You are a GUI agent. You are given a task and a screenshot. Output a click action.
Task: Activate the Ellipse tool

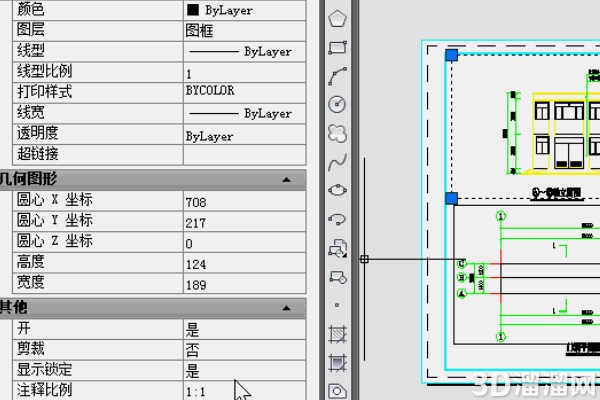coord(337,190)
